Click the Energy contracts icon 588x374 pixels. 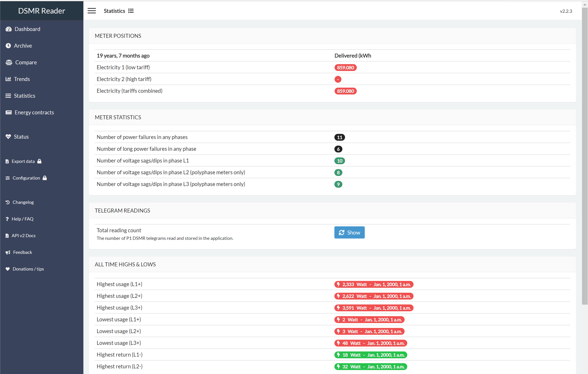(x=9, y=112)
